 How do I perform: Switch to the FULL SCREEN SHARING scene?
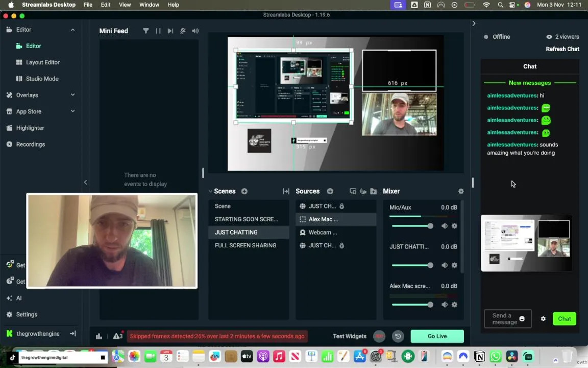[x=249, y=245]
